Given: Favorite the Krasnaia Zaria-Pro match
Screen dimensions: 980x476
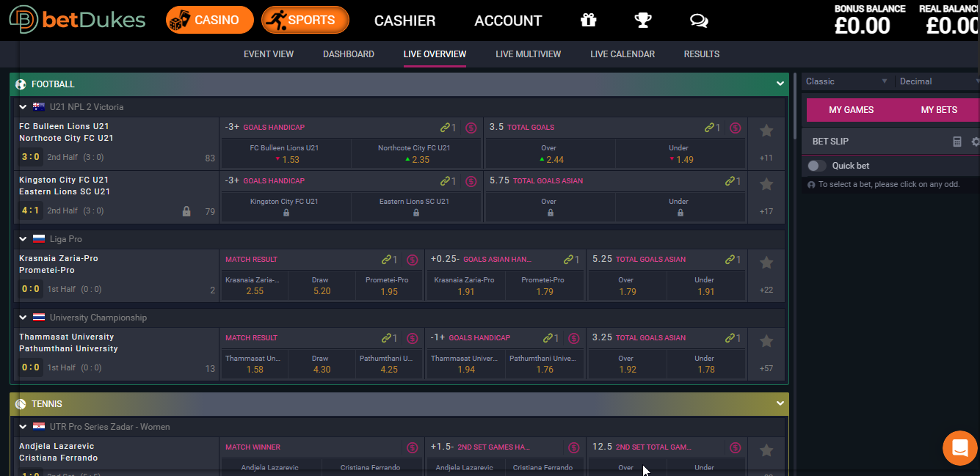Looking at the screenshot, I should (x=766, y=263).
